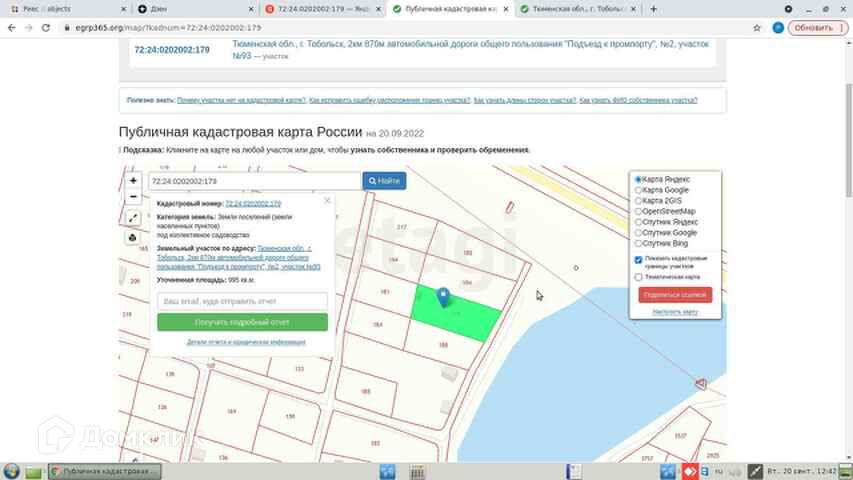Select the 'Карта Яндекс' map layer

pos(639,179)
